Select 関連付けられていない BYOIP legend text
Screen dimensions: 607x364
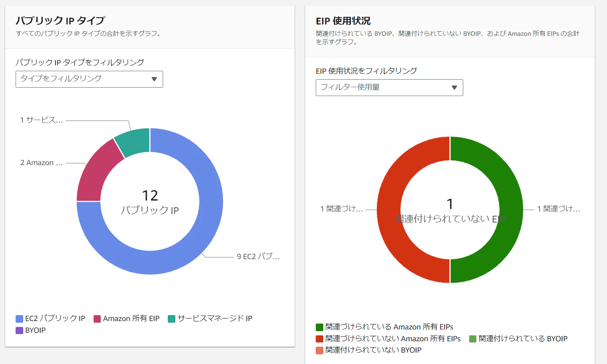[x=373, y=350]
